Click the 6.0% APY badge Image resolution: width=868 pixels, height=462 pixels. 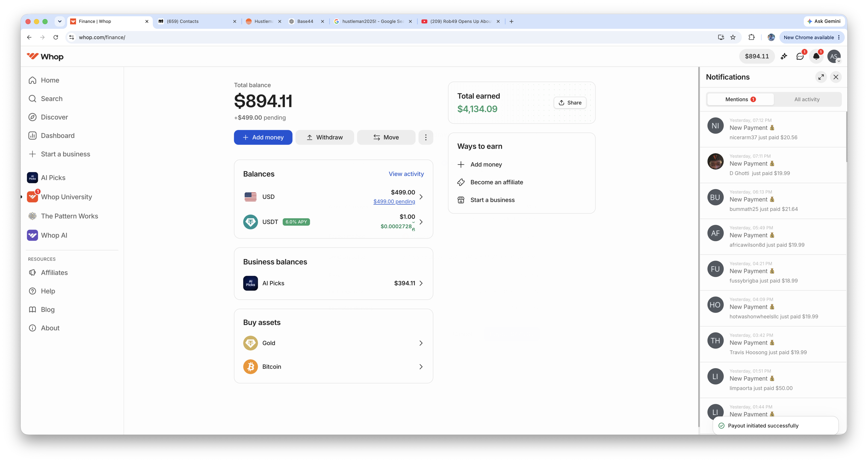[296, 222]
